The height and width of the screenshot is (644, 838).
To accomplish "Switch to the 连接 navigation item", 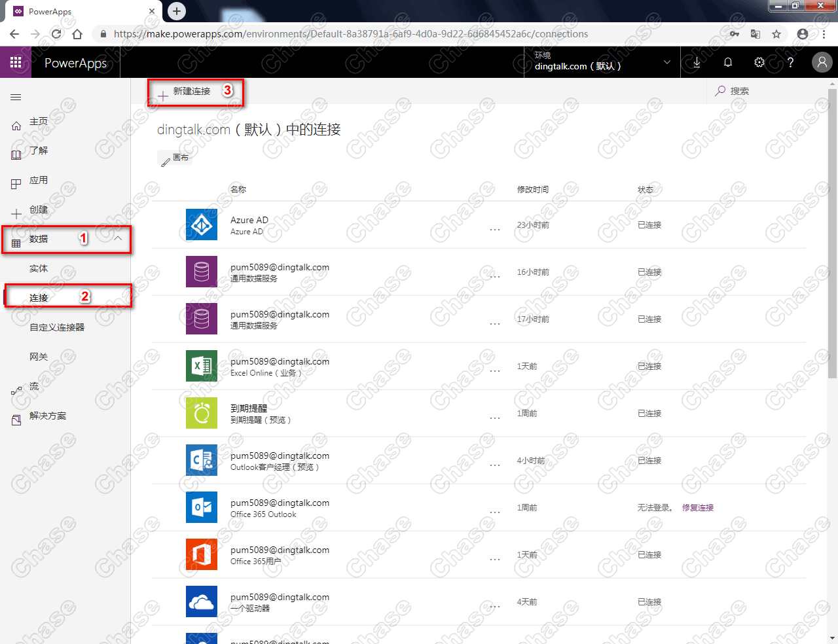I will point(39,296).
